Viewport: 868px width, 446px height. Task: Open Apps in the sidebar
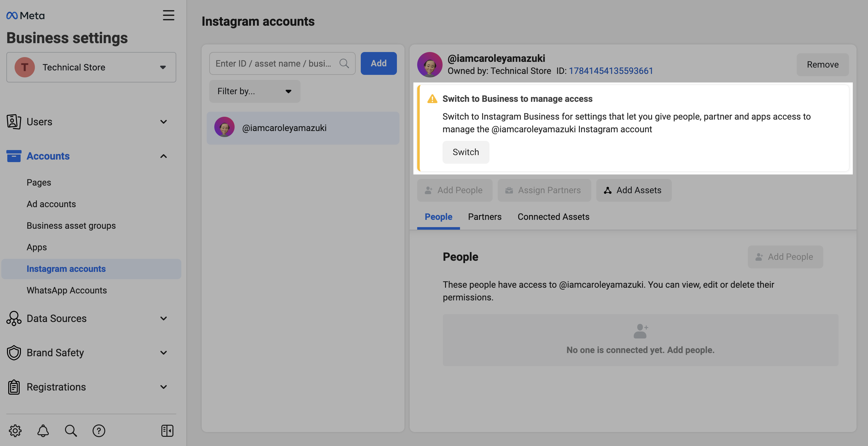pos(37,247)
